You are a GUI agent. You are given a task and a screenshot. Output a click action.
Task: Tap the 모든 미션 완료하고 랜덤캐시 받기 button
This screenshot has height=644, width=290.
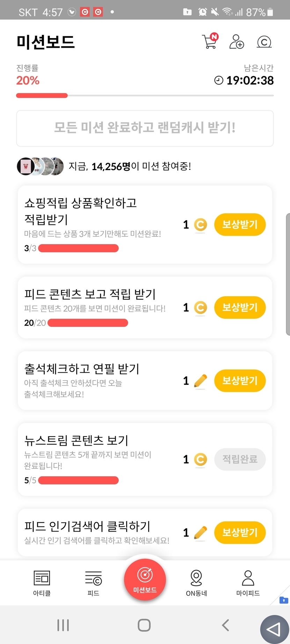click(x=145, y=128)
